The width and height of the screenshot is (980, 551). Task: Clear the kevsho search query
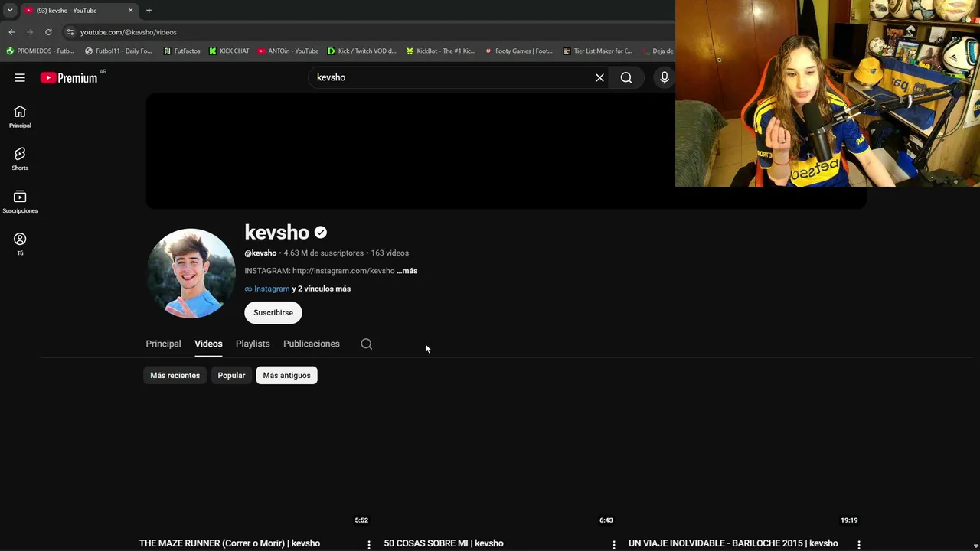(599, 77)
